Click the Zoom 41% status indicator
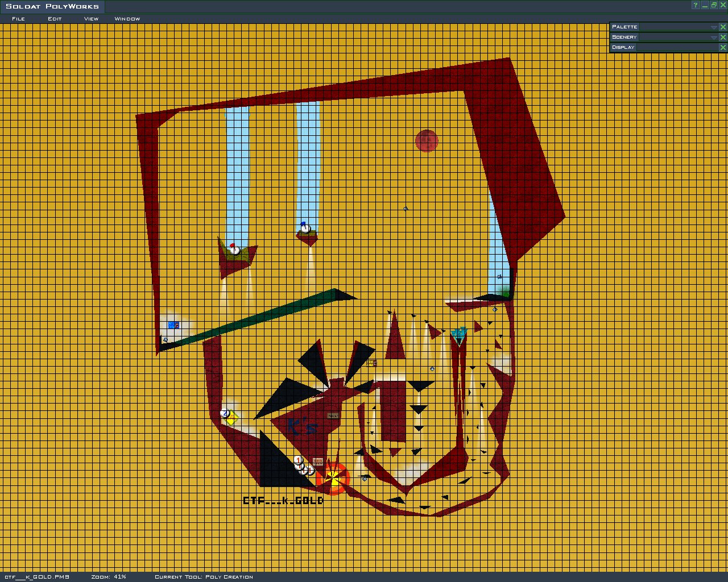Image resolution: width=728 pixels, height=582 pixels. tap(109, 577)
